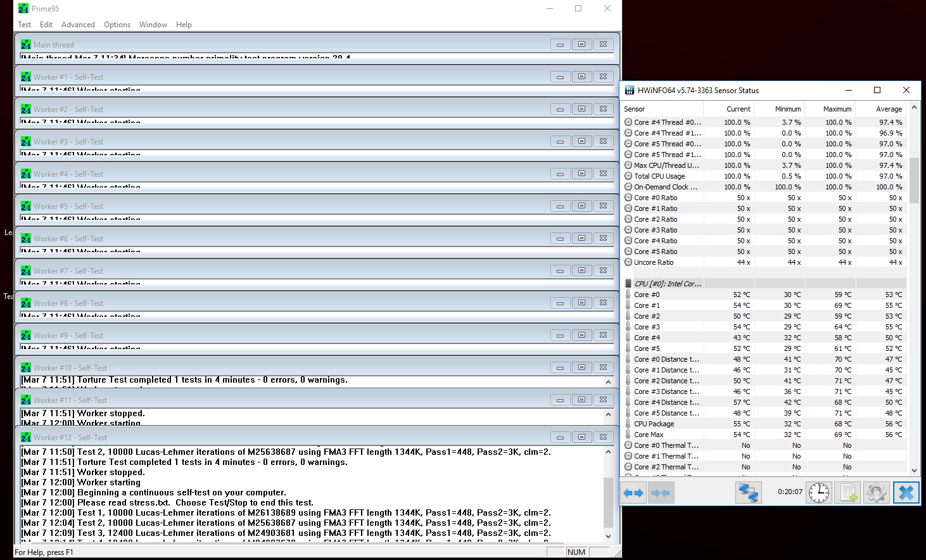Restore the Main thread child window
The height and width of the screenshot is (560, 926).
pyautogui.click(x=581, y=44)
